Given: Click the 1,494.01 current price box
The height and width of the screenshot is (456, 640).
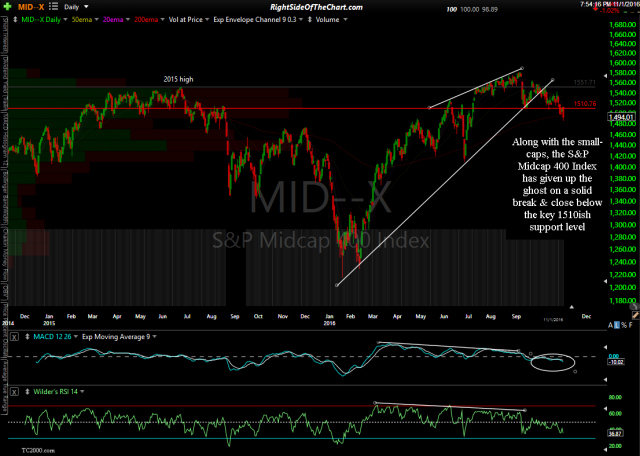Looking at the screenshot, I should [621, 118].
